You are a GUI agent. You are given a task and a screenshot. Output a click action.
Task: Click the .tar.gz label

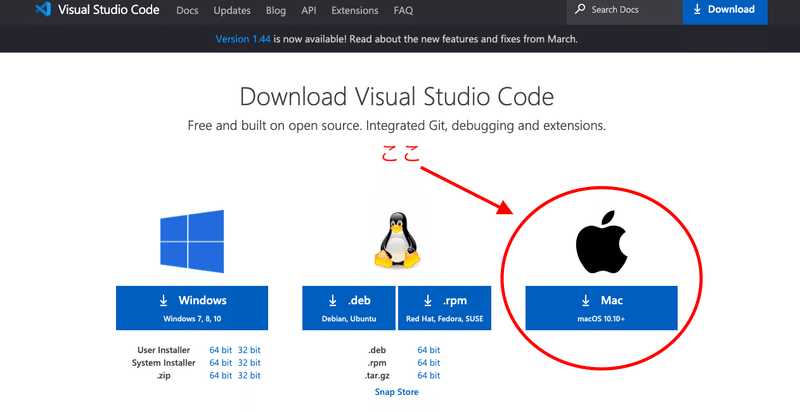pyautogui.click(x=375, y=375)
